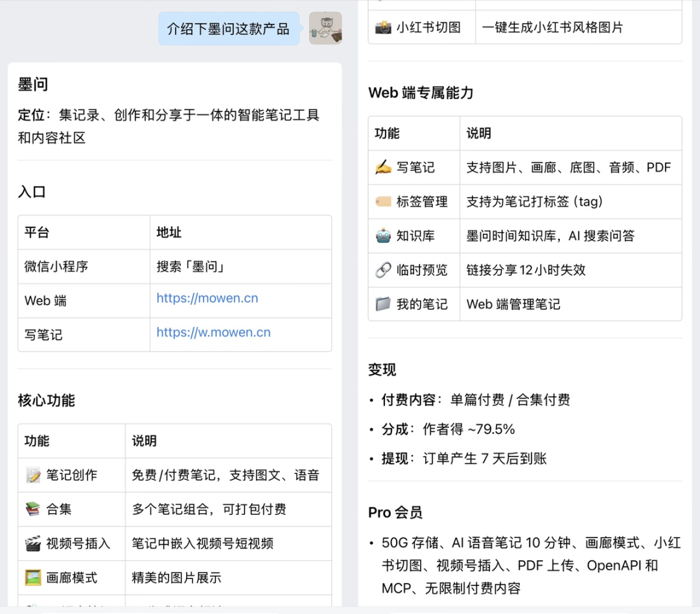The image size is (700, 614).
Task: Click the camera icon beside 小红书切图
Action: coord(383,27)
